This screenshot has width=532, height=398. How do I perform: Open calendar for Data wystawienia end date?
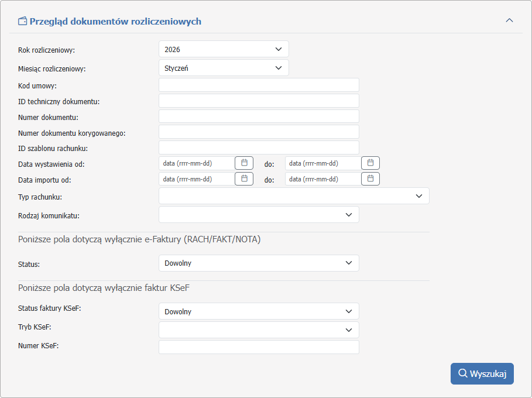[x=370, y=163]
